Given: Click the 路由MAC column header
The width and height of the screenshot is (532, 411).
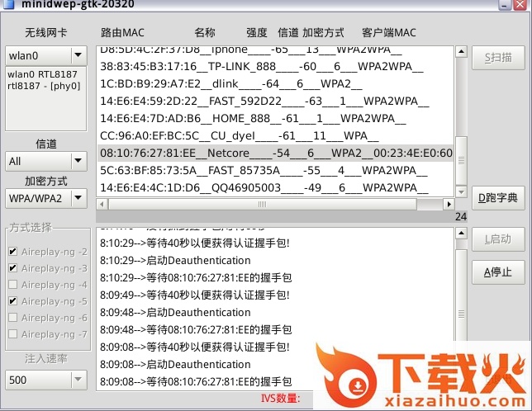Looking at the screenshot, I should [x=122, y=32].
